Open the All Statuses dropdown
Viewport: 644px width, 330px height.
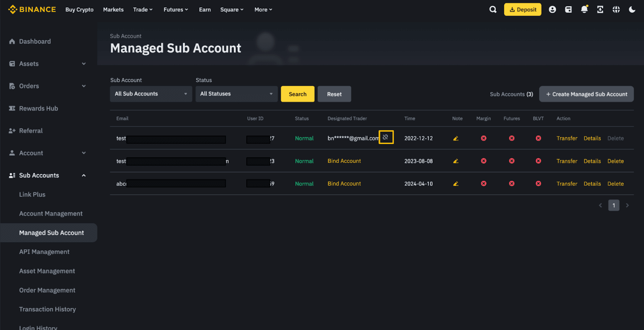pyautogui.click(x=236, y=94)
